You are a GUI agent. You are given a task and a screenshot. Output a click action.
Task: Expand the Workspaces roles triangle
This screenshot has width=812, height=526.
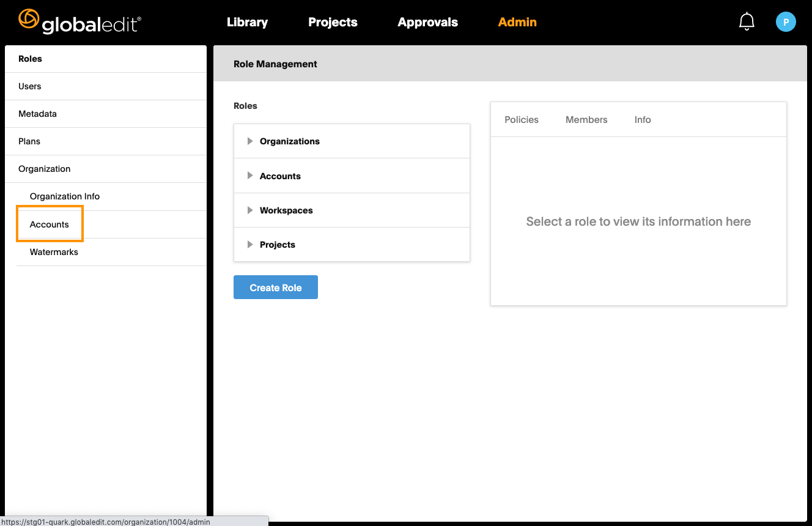click(250, 210)
